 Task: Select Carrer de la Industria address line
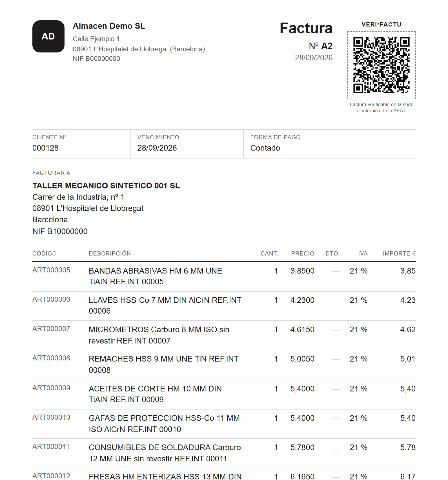(x=78, y=197)
